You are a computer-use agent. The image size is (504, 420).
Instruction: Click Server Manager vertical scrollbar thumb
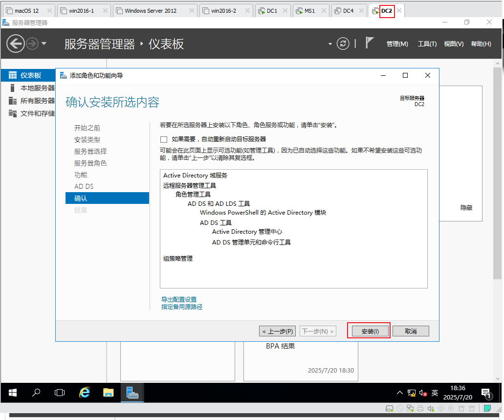click(497, 173)
